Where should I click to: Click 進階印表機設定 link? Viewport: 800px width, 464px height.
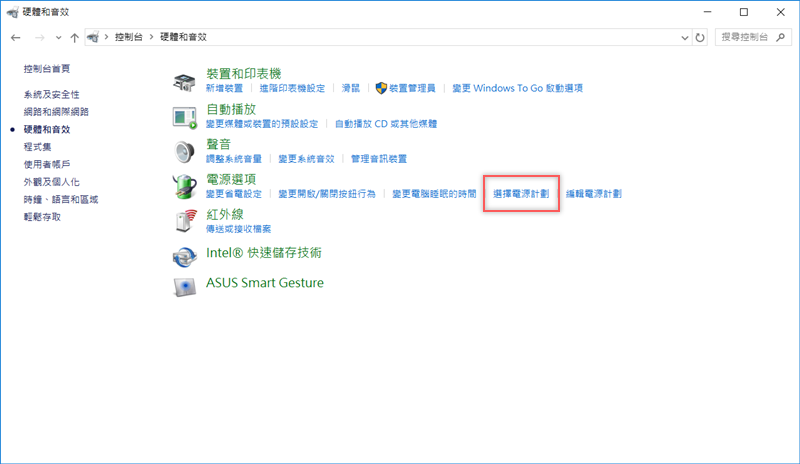pyautogui.click(x=292, y=88)
